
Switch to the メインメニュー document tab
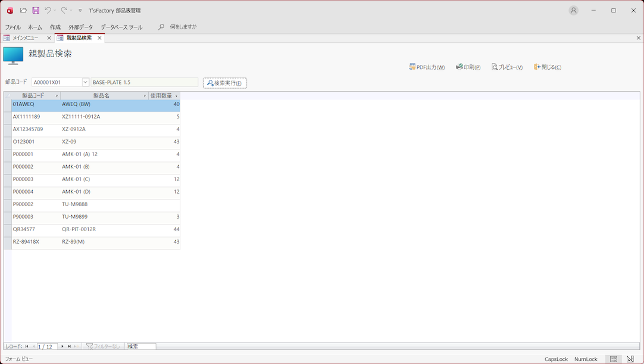pyautogui.click(x=25, y=38)
